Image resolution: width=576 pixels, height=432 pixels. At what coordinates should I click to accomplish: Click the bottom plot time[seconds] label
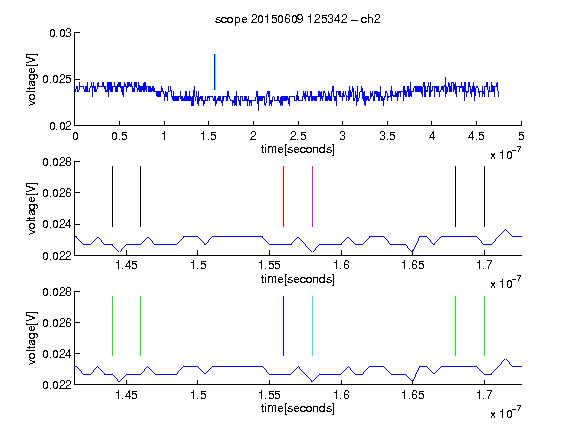[298, 408]
